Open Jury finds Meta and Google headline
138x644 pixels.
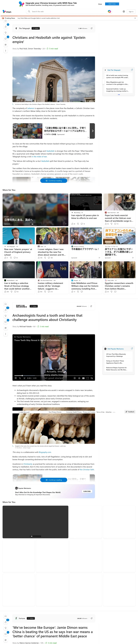tap(39, 18)
